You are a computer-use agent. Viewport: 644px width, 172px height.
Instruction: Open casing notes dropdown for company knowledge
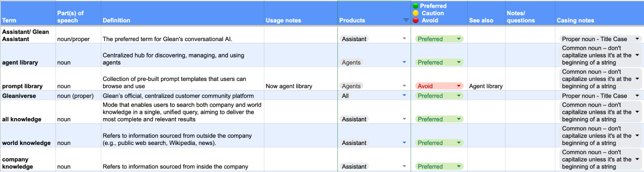point(601,159)
